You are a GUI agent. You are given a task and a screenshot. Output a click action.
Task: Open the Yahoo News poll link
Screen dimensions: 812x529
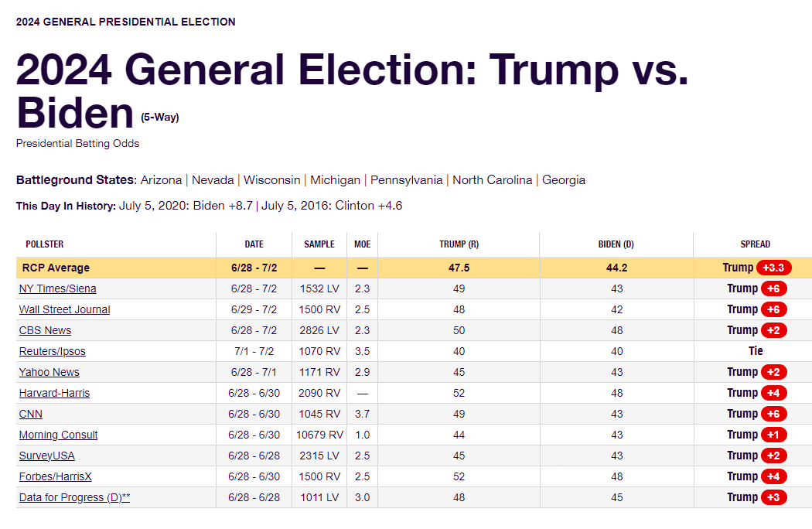tap(49, 372)
